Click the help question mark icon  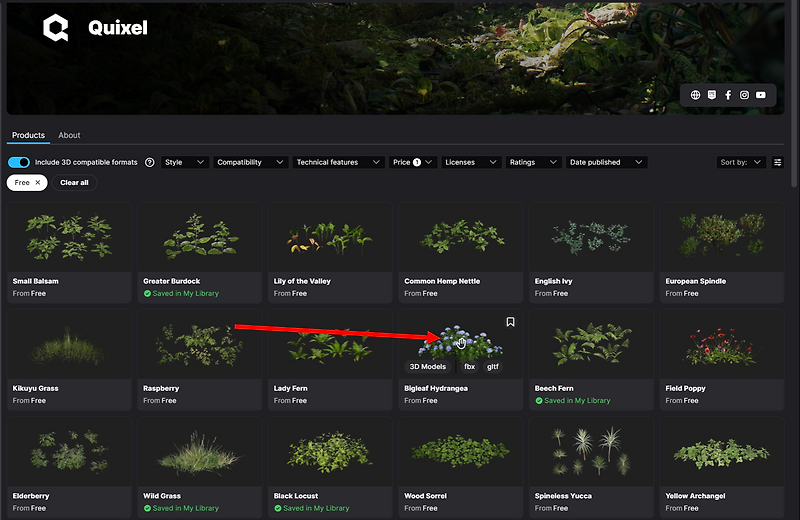tap(149, 162)
